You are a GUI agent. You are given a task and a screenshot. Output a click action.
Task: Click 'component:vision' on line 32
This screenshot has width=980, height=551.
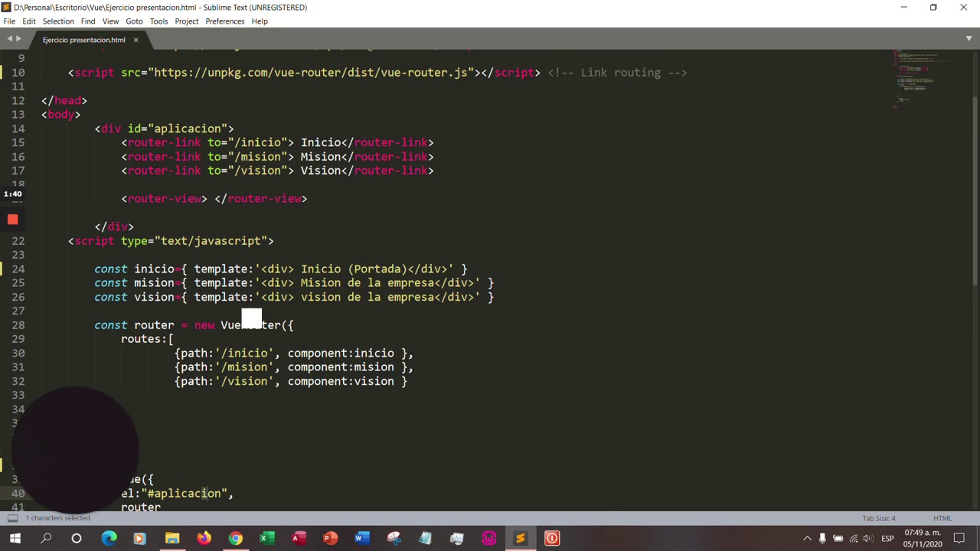(x=341, y=381)
